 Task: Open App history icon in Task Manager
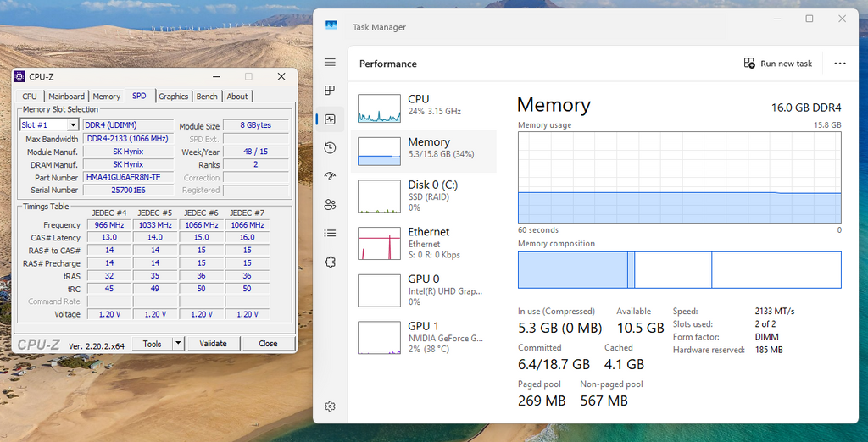330,147
